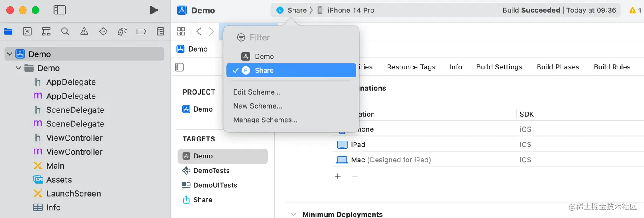Select the Demo scheme in popup

pyautogui.click(x=264, y=57)
